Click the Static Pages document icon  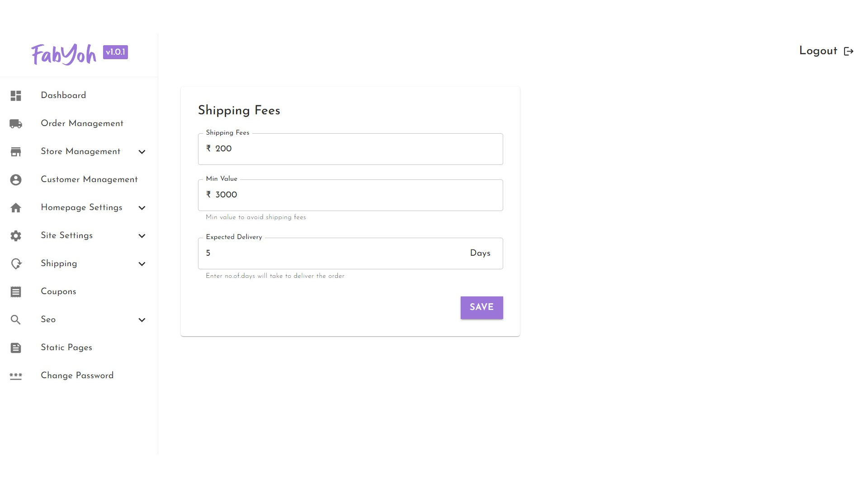16,348
